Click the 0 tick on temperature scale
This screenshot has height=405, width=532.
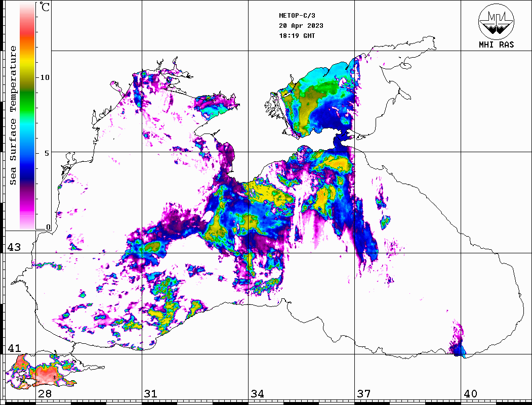point(48,227)
